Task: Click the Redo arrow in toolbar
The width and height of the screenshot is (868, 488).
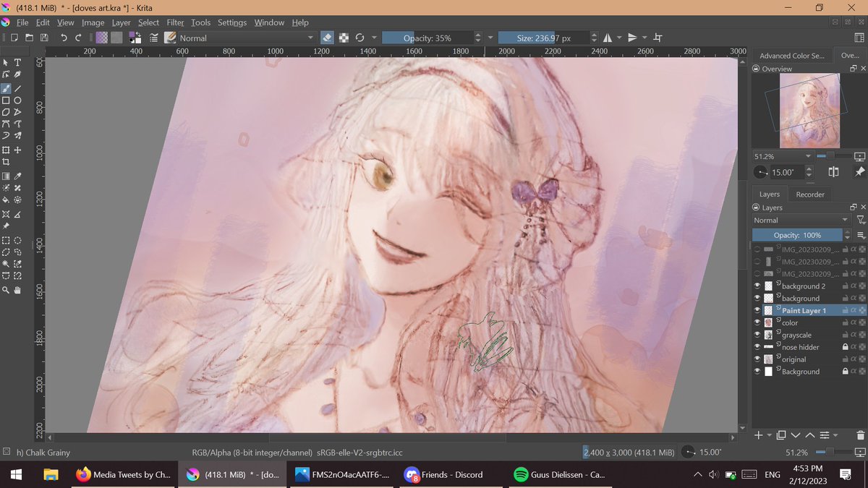Action: pyautogui.click(x=78, y=38)
